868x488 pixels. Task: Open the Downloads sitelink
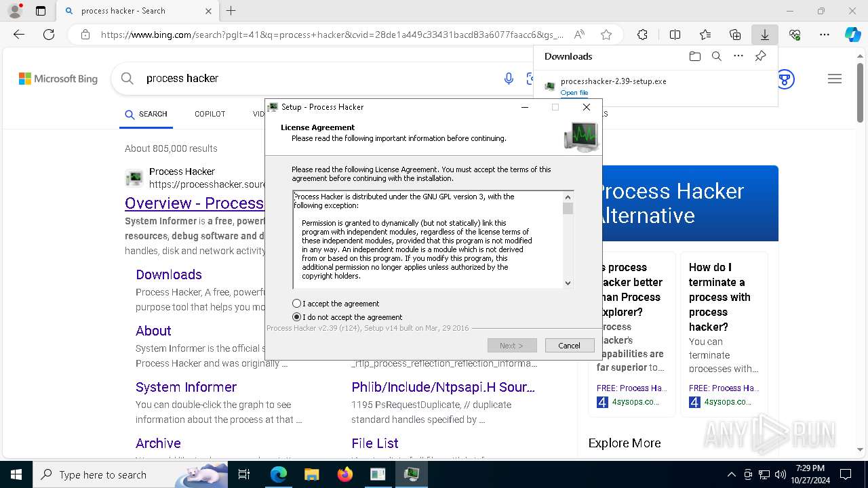click(169, 274)
